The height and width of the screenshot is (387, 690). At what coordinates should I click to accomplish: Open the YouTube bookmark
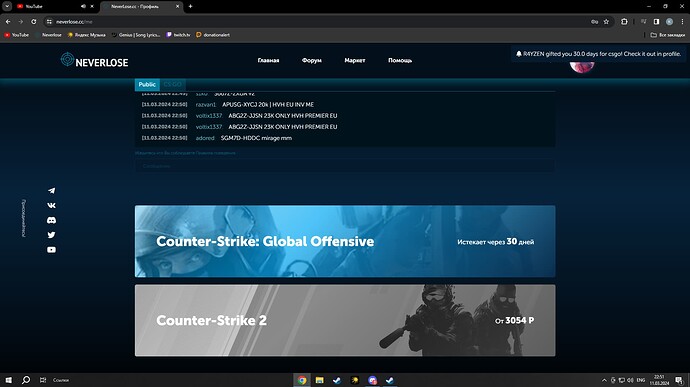tap(17, 35)
